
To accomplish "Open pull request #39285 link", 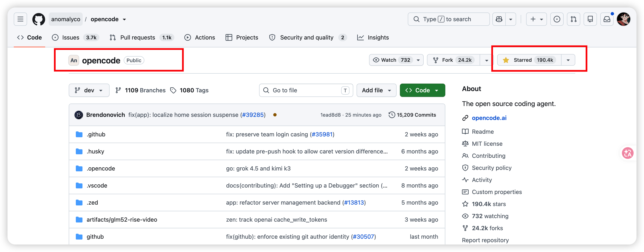I will pyautogui.click(x=253, y=115).
